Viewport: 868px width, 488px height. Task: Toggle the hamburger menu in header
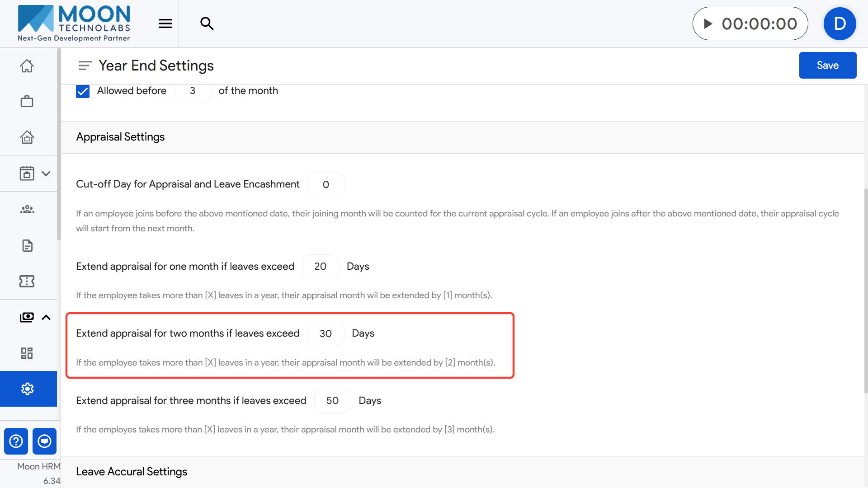coord(165,23)
